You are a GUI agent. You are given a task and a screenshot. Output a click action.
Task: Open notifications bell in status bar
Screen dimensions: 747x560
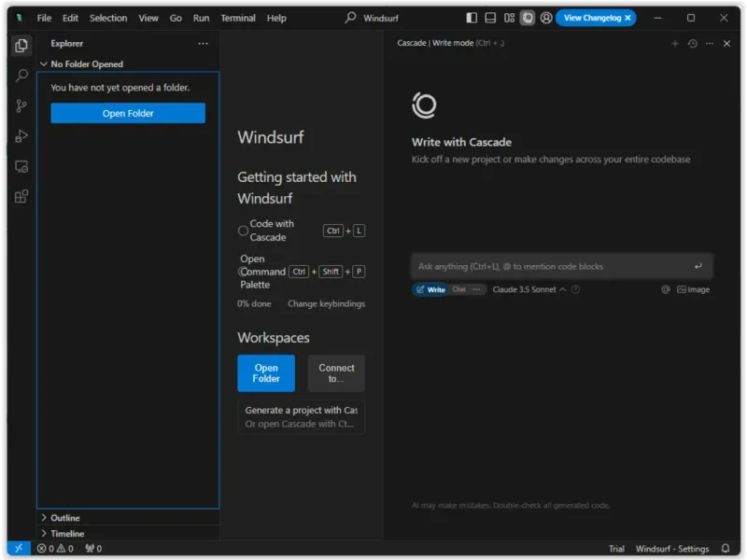726,549
